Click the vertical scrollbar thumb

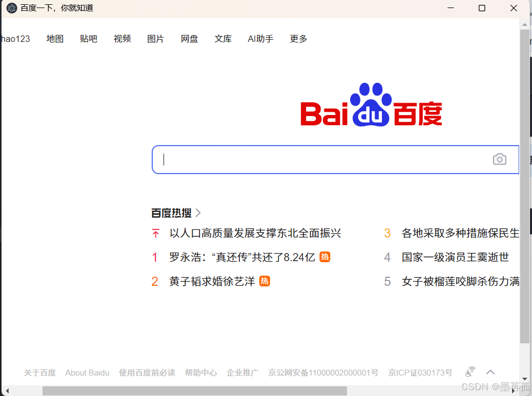(524, 186)
